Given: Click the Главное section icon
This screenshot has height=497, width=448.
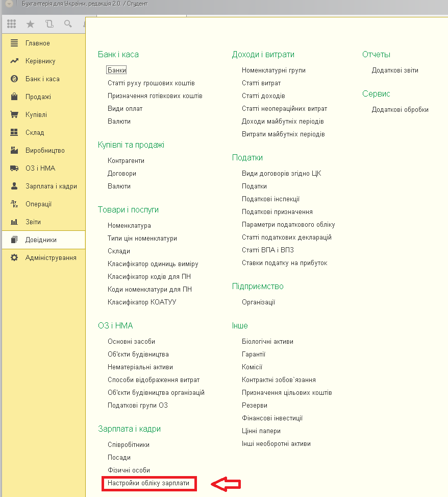Looking at the screenshot, I should [x=14, y=43].
